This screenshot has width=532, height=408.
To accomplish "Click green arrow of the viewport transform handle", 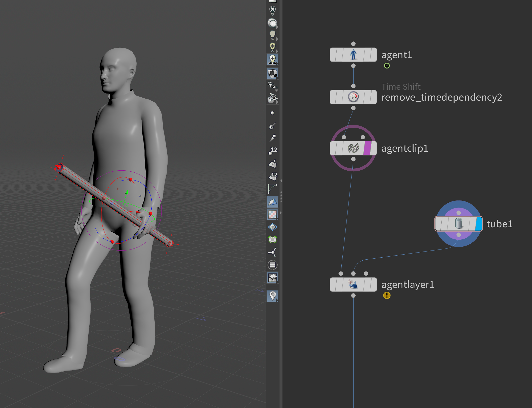I will [127, 192].
